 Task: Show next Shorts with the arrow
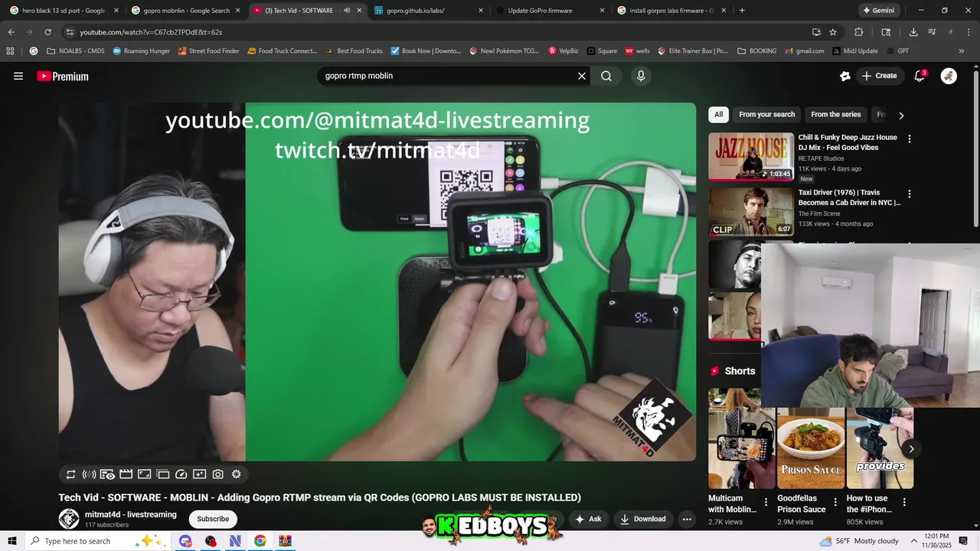[x=911, y=449]
